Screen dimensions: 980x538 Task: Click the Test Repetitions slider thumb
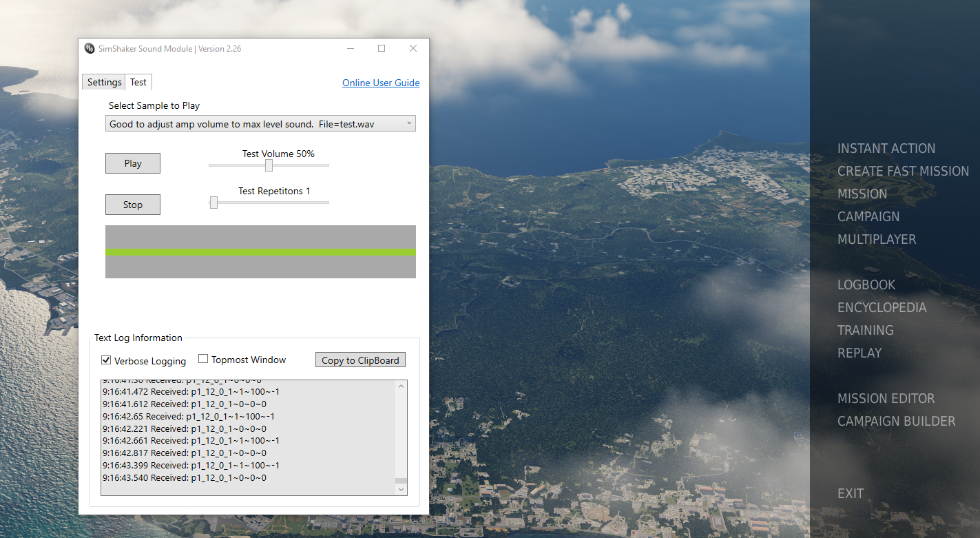(x=213, y=203)
